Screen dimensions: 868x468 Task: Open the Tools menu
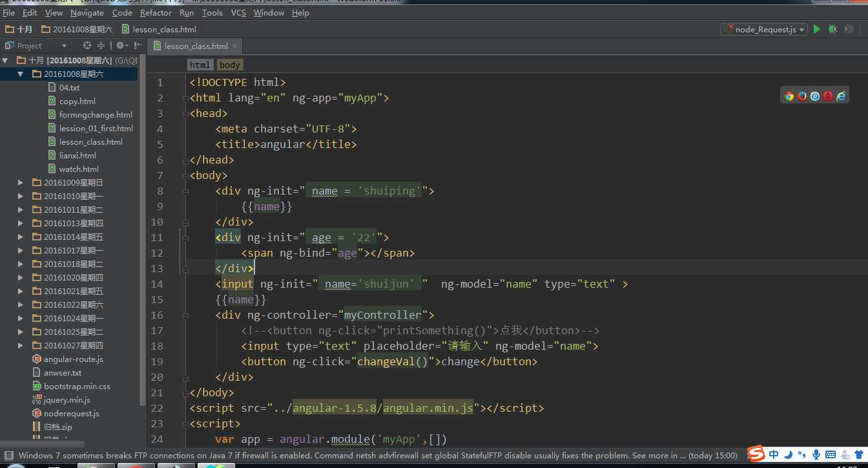coord(212,12)
